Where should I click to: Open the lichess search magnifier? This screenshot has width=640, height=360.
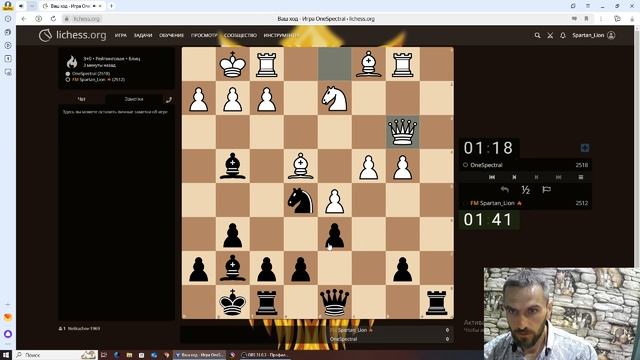point(538,36)
